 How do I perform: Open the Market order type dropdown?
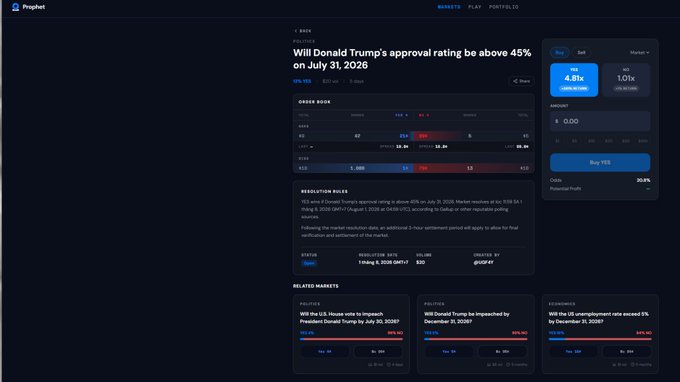(x=639, y=52)
